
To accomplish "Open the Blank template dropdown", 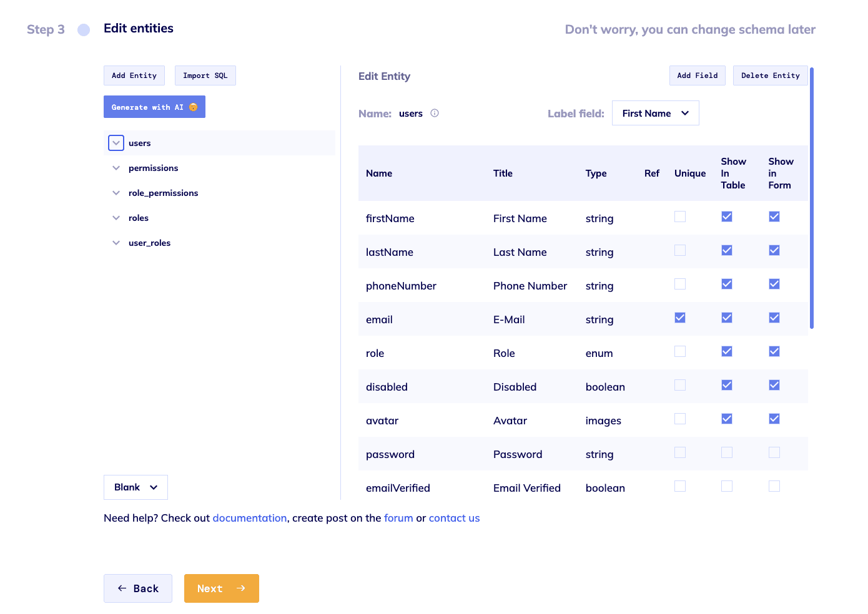I will click(136, 487).
